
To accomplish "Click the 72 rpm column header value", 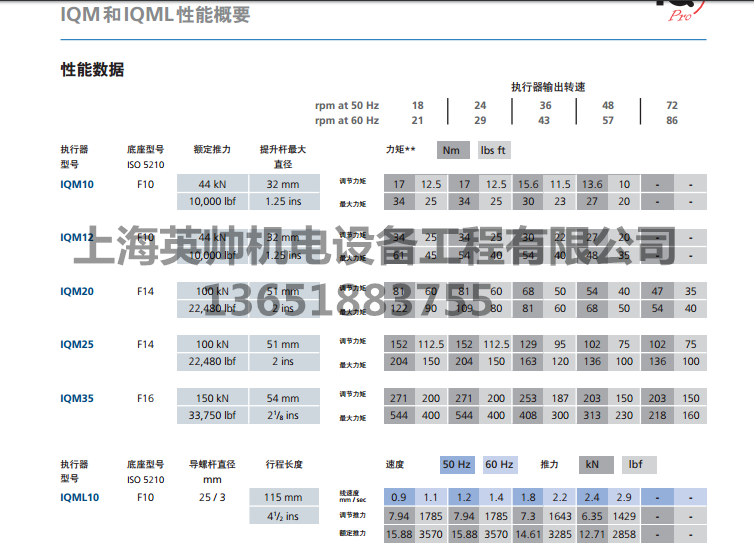I will pos(672,105).
